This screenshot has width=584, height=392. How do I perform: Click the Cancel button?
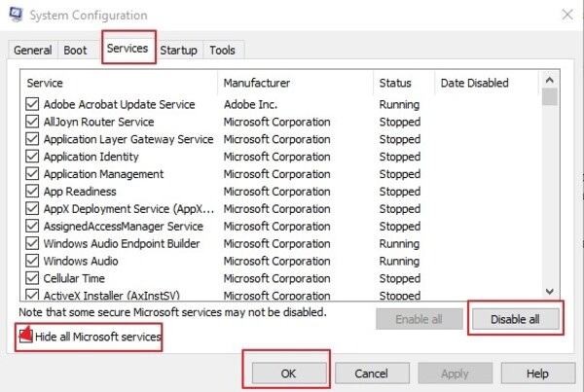[x=371, y=374]
